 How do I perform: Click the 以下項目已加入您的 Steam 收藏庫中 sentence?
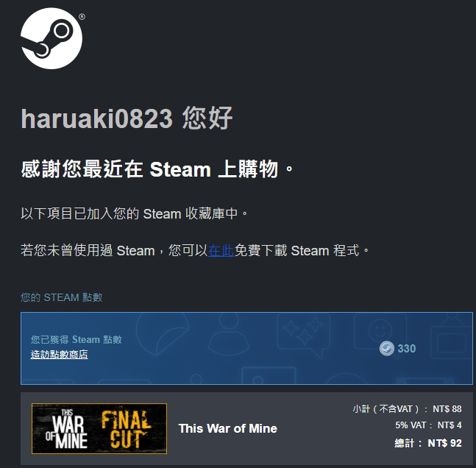tap(134, 213)
